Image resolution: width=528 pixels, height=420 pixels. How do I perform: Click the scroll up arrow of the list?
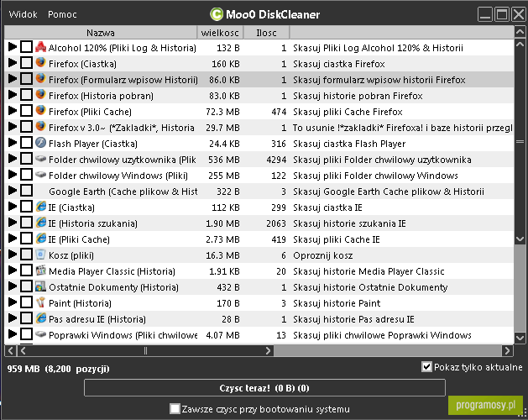520,33
